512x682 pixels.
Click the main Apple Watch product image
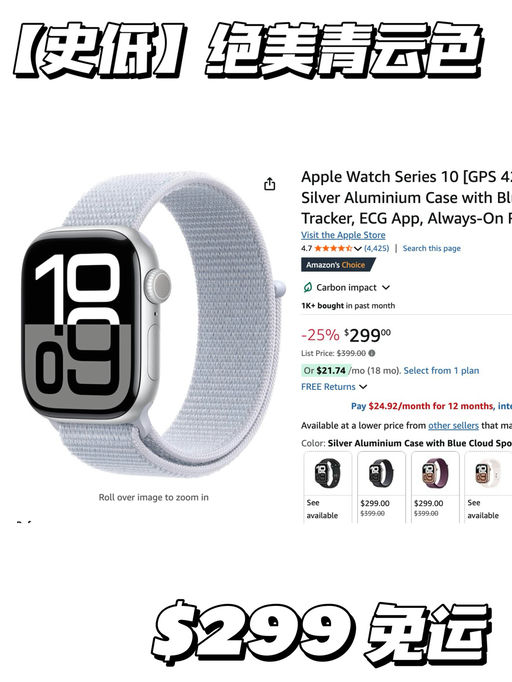[x=150, y=326]
